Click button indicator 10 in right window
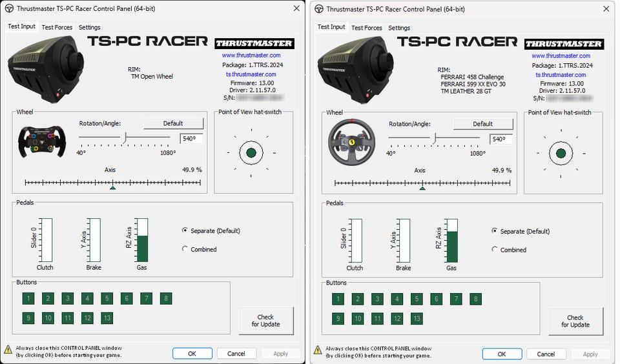Viewport: 620px width, 364px height. pyautogui.click(x=357, y=319)
